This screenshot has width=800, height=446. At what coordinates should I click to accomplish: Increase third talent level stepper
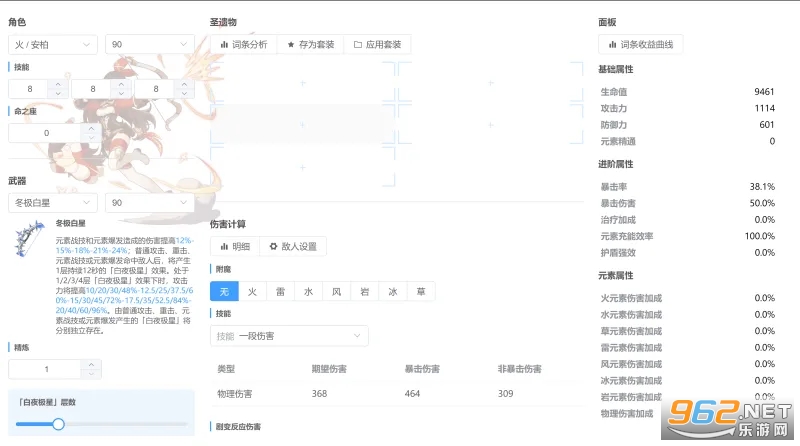184,84
